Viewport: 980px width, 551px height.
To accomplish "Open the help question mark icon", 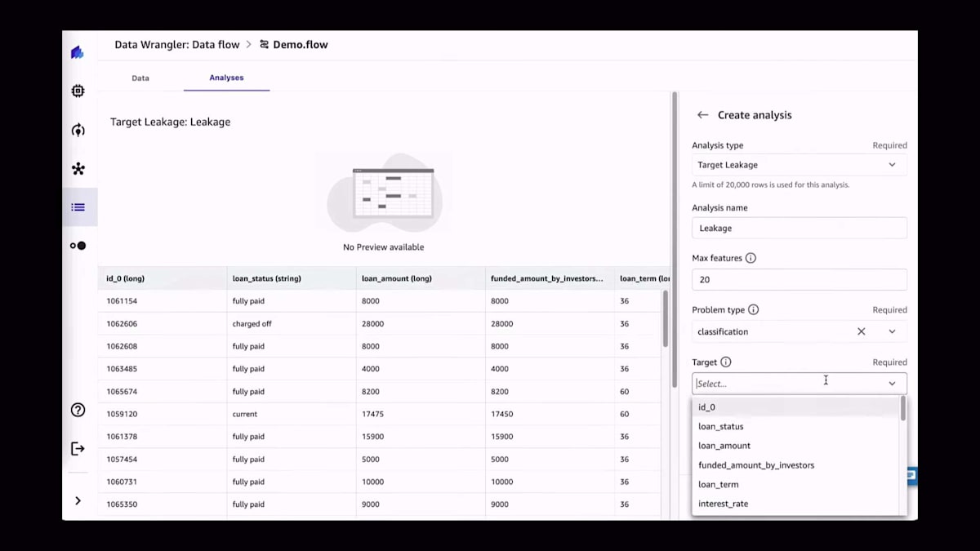I will [x=78, y=410].
